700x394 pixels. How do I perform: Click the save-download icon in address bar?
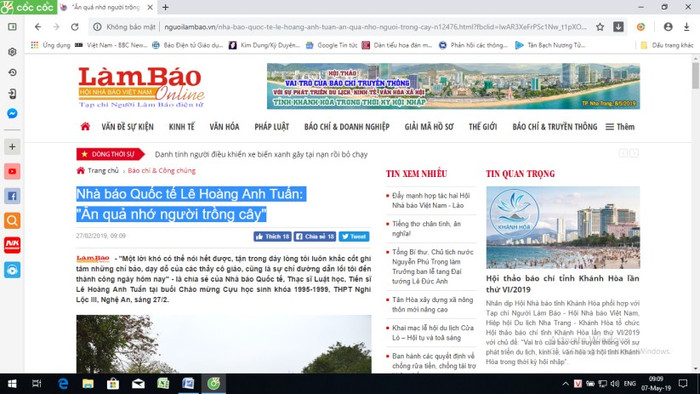[618, 27]
